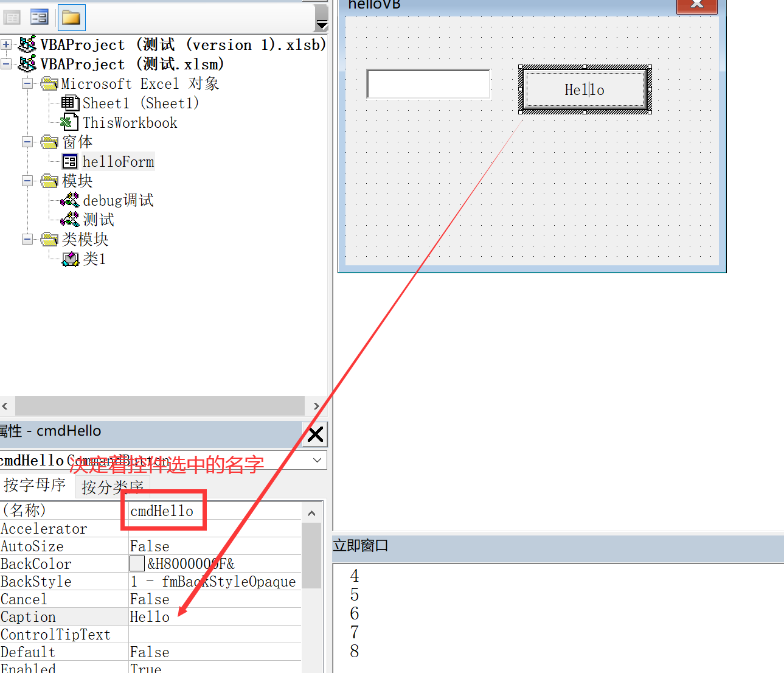Select the Sheet1 worksheet icon
784x673 pixels.
(x=70, y=103)
